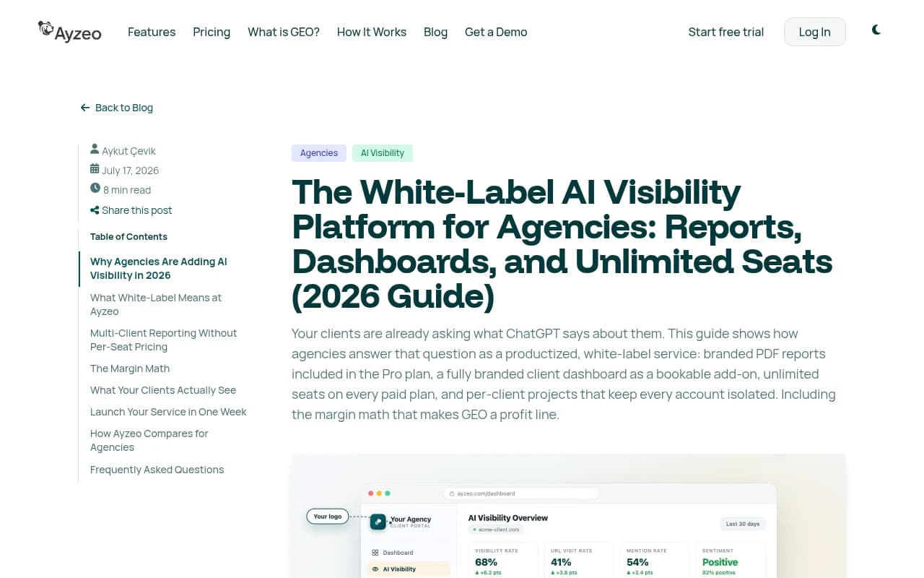The width and height of the screenshot is (924, 578).
Task: Click the author name Aykut Çevik
Action: tap(129, 151)
